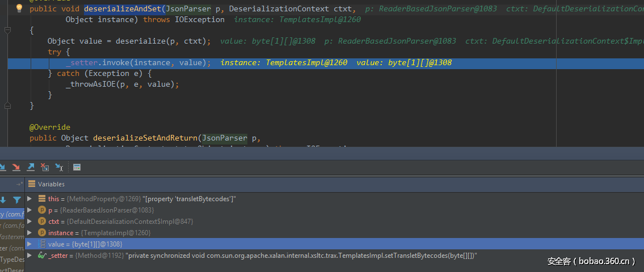This screenshot has width=644, height=272.
Task: Expand the 'ctxt' DefaultDeserializationContext variable
Action: pos(30,222)
